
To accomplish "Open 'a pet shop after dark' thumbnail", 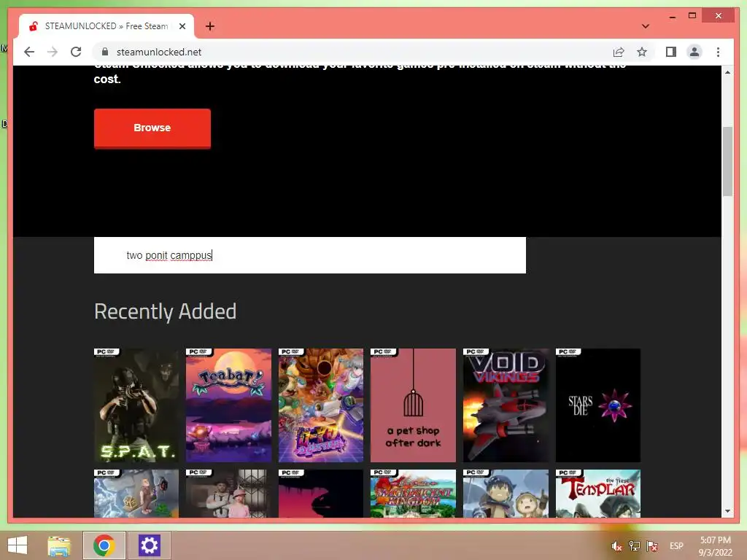I will pos(413,405).
